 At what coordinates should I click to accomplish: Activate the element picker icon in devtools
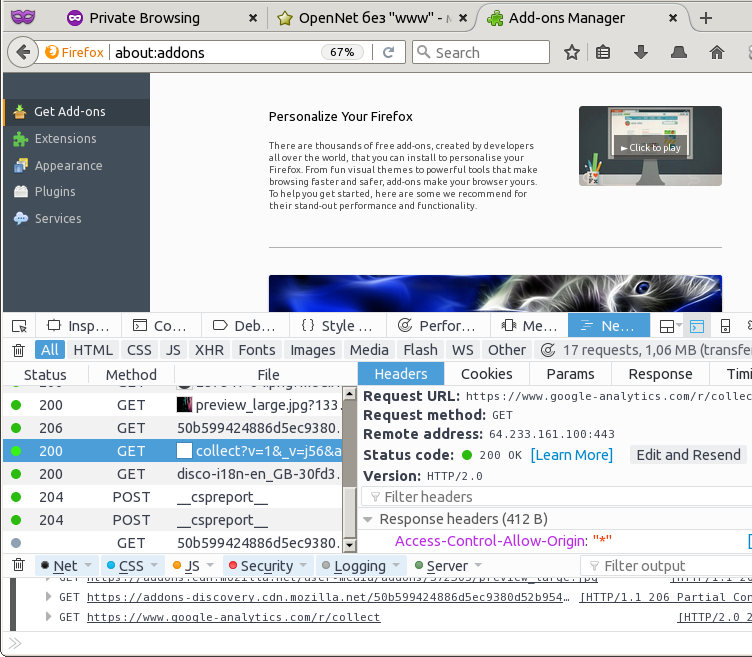[x=18, y=325]
